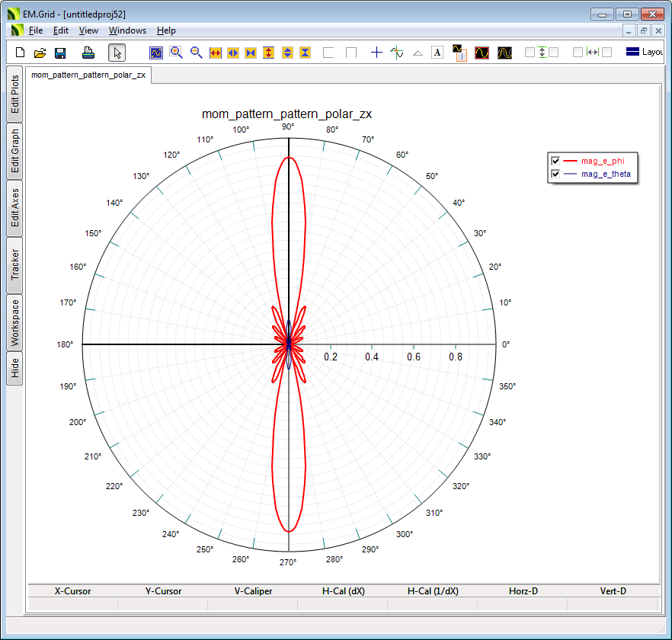Click the zoom out magnifier
This screenshot has height=640, width=672.
[x=196, y=53]
